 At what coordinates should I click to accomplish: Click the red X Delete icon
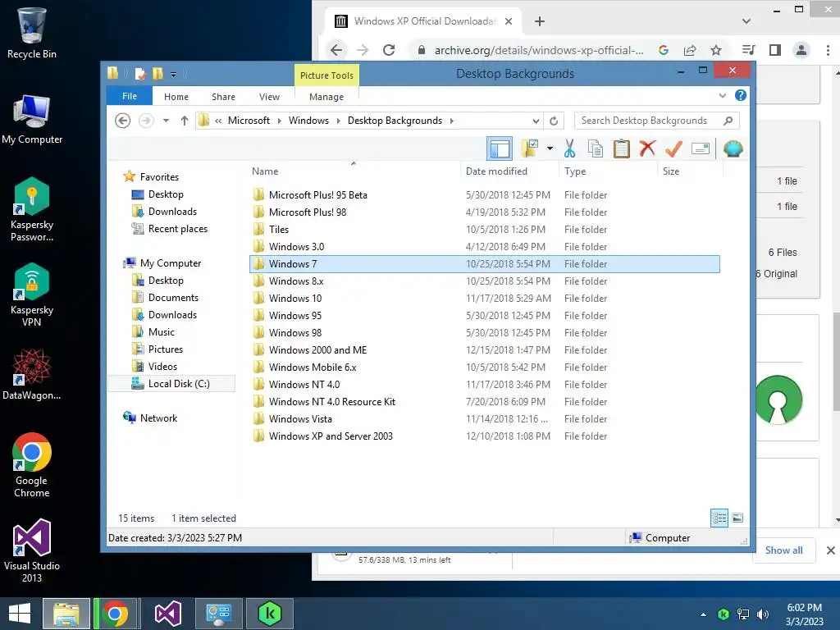coord(647,148)
